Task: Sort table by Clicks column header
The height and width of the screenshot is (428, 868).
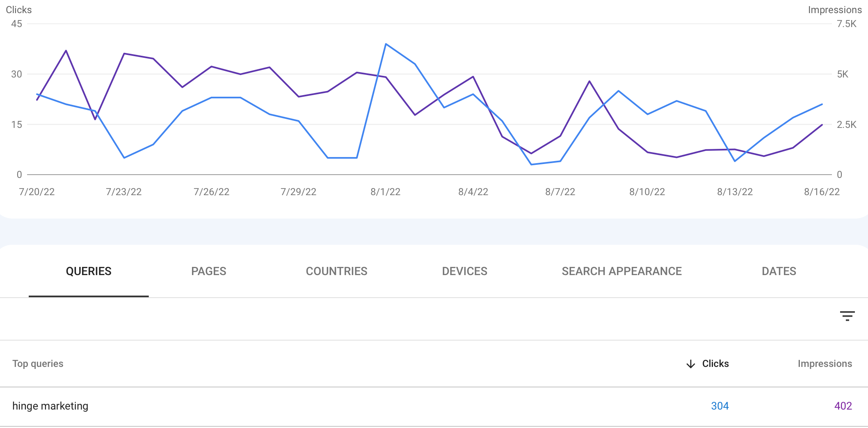Action: point(715,364)
